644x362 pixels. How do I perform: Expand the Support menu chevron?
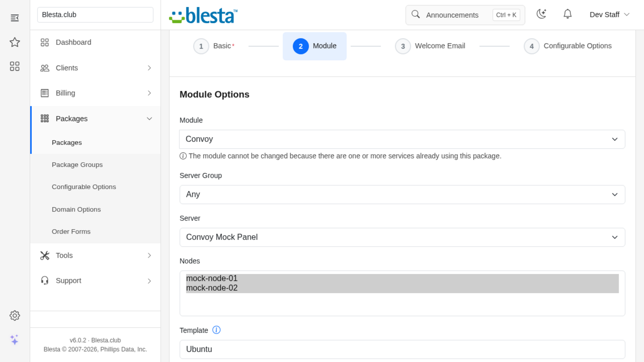point(149,281)
